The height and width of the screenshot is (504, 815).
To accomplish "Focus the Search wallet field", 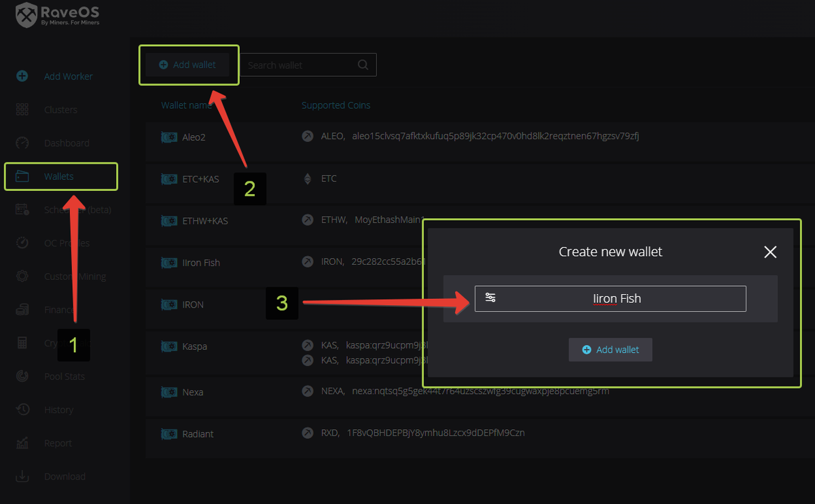I will click(308, 65).
